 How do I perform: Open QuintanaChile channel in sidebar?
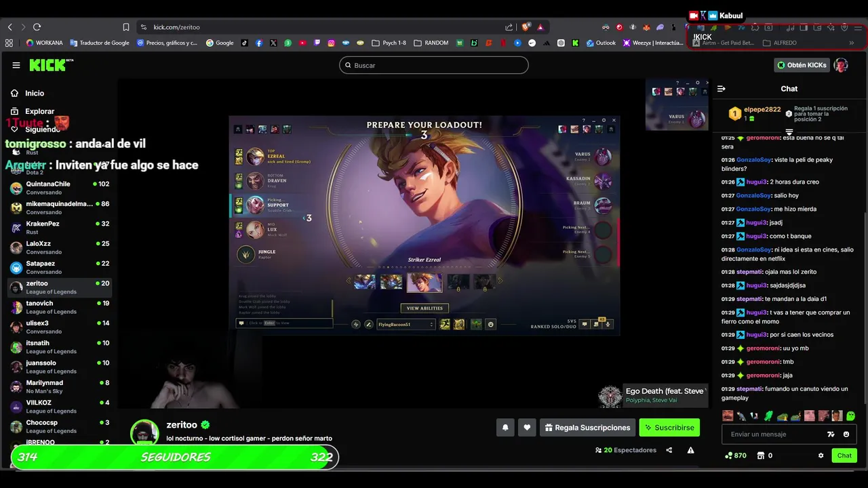59,188
